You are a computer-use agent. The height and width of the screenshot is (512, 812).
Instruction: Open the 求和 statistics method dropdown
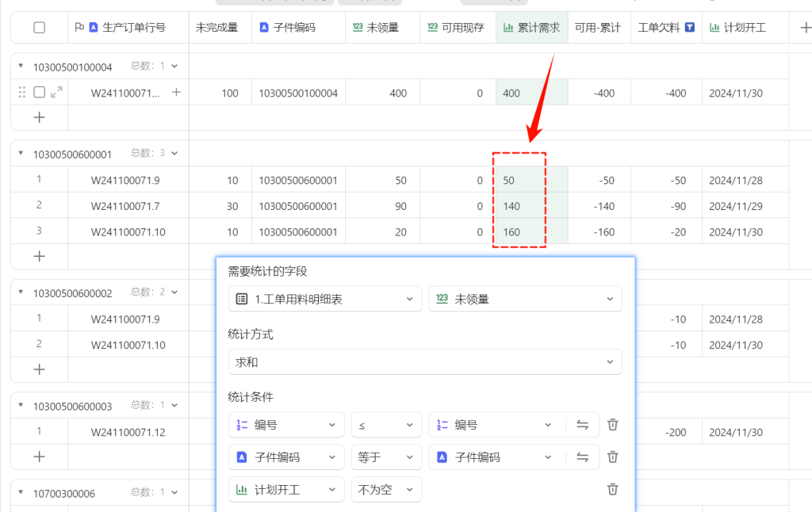pos(425,362)
